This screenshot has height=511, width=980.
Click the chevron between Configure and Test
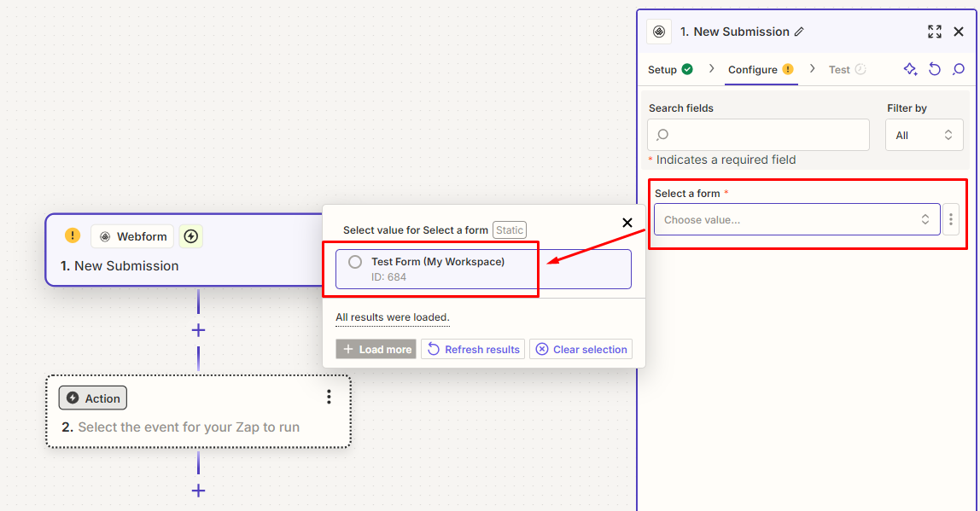pyautogui.click(x=812, y=69)
